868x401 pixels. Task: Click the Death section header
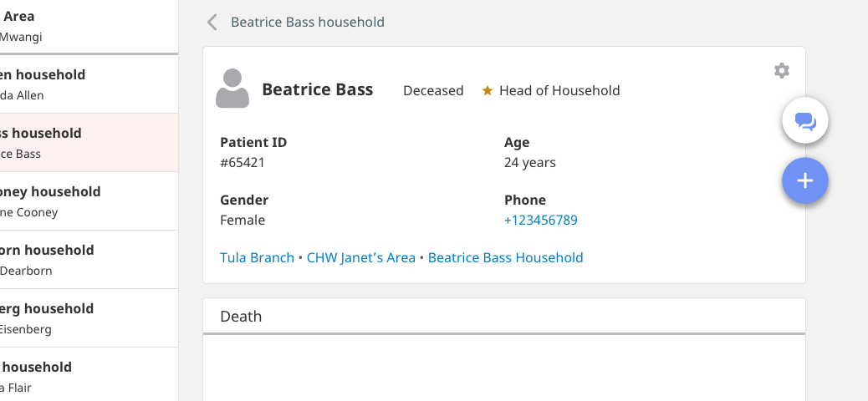click(241, 316)
